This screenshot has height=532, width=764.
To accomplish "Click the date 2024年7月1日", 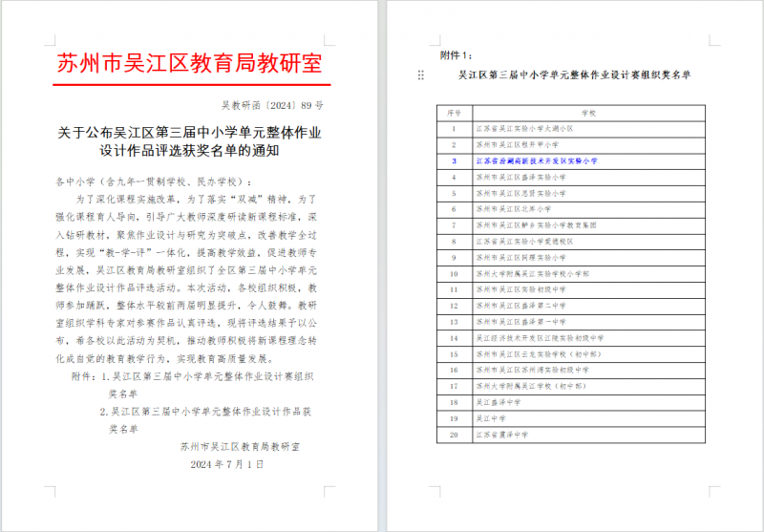I will click(227, 464).
